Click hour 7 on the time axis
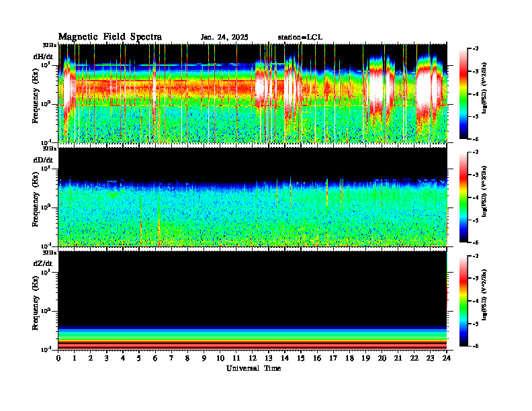This screenshot has height=411, width=532. [x=172, y=358]
